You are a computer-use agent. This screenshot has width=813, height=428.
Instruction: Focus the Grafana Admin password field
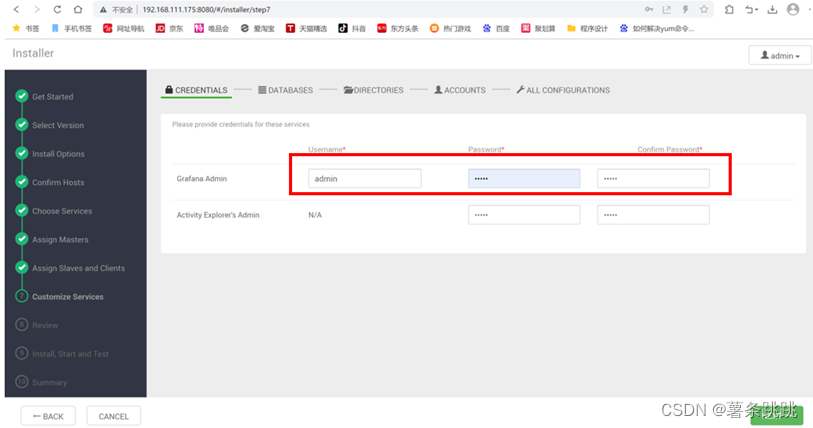524,178
